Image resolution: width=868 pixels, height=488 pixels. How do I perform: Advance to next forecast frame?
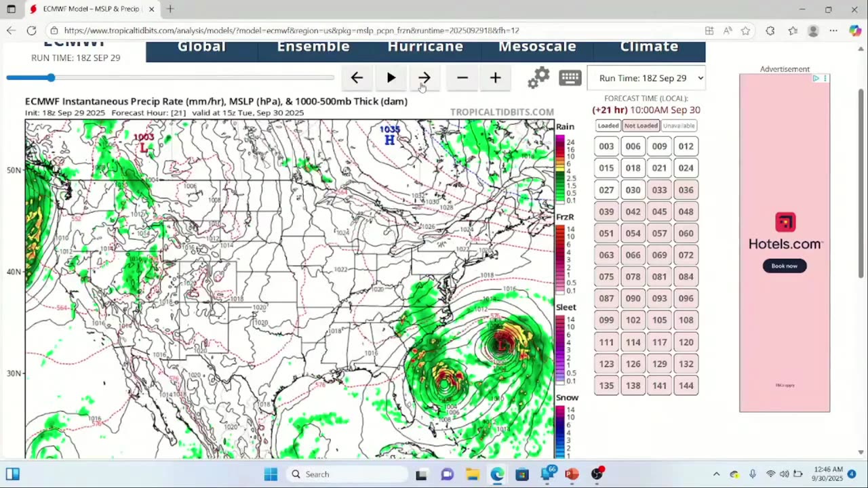click(x=425, y=78)
